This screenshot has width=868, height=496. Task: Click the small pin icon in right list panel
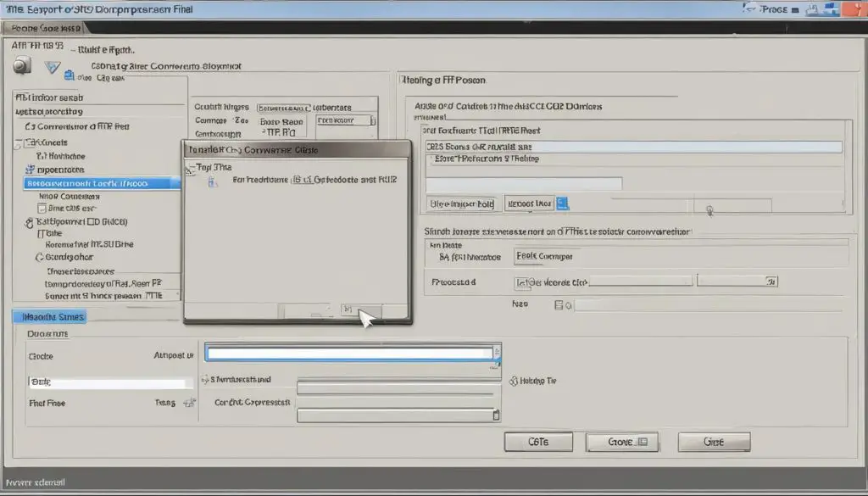(709, 210)
